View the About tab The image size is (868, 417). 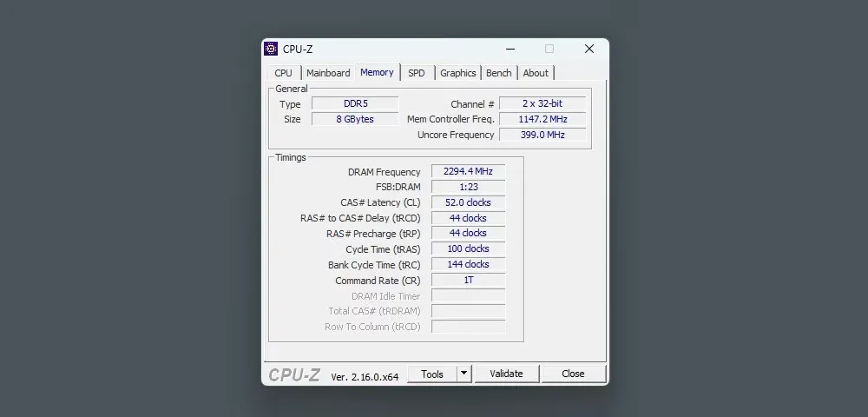(536, 73)
